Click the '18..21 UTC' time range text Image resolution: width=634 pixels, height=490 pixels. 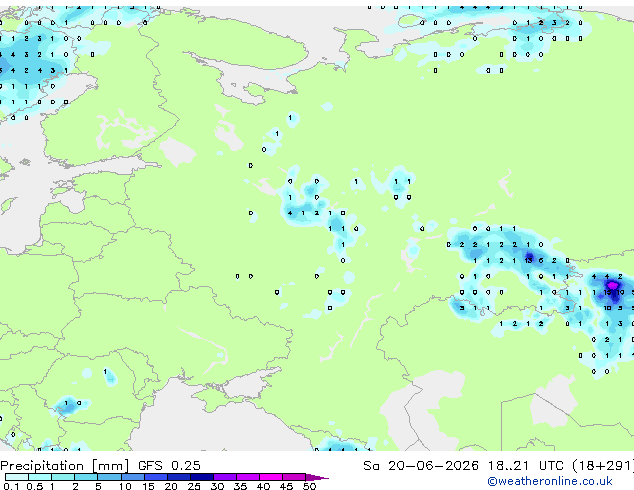pos(525,466)
